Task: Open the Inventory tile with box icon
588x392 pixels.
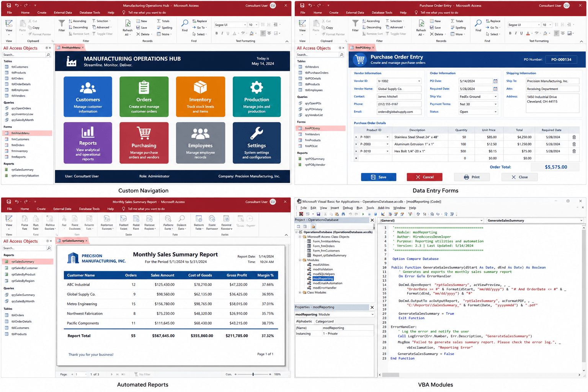Action: coord(200,96)
